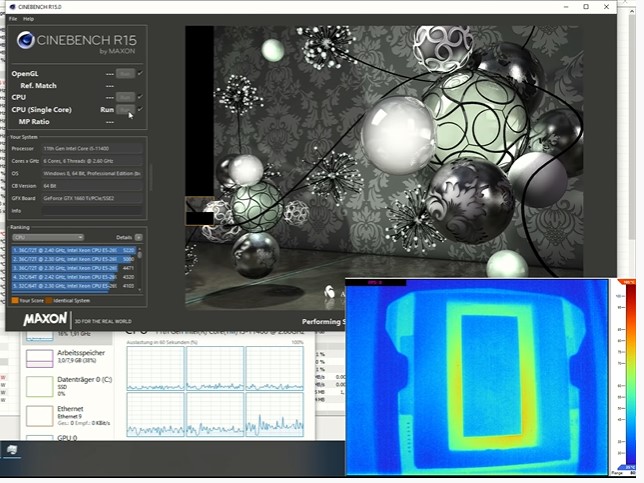Expand the ranking Details arrow
The image size is (644, 483).
coord(139,237)
